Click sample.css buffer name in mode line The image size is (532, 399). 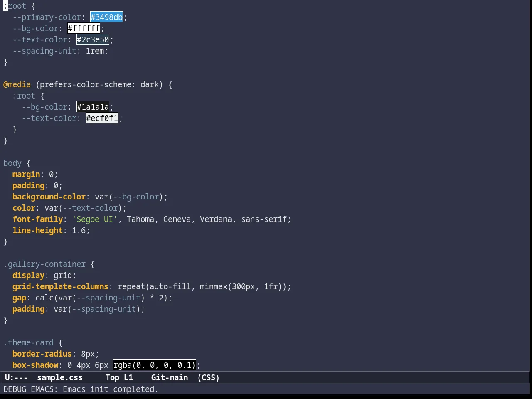(x=60, y=377)
